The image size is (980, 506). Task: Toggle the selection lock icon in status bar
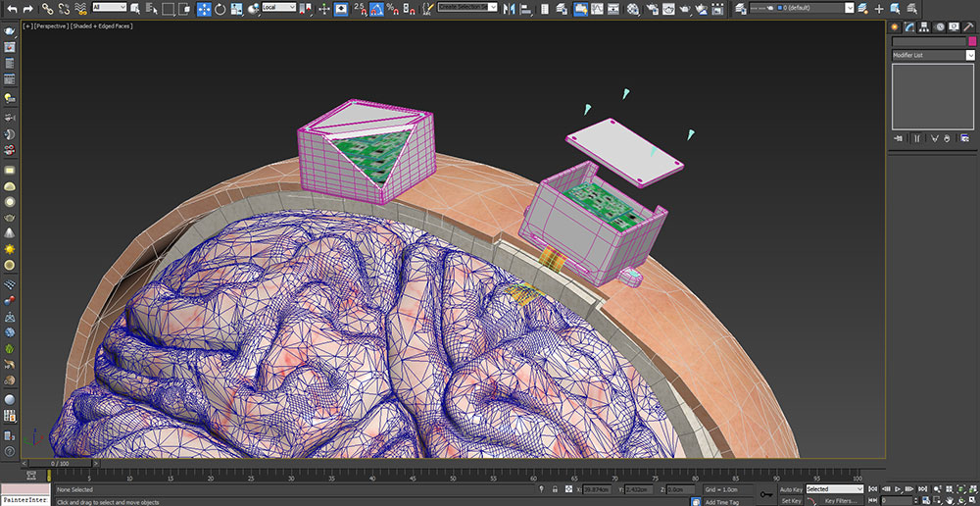click(x=555, y=488)
